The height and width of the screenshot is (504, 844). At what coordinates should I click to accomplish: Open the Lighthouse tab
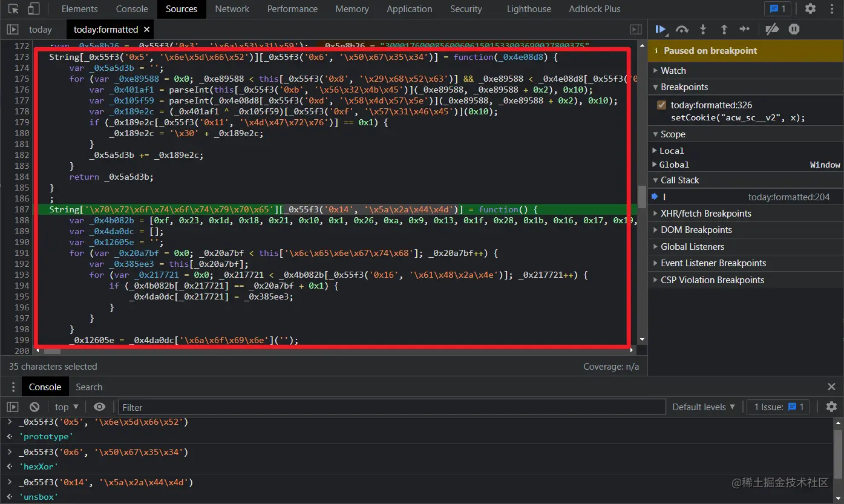click(529, 9)
